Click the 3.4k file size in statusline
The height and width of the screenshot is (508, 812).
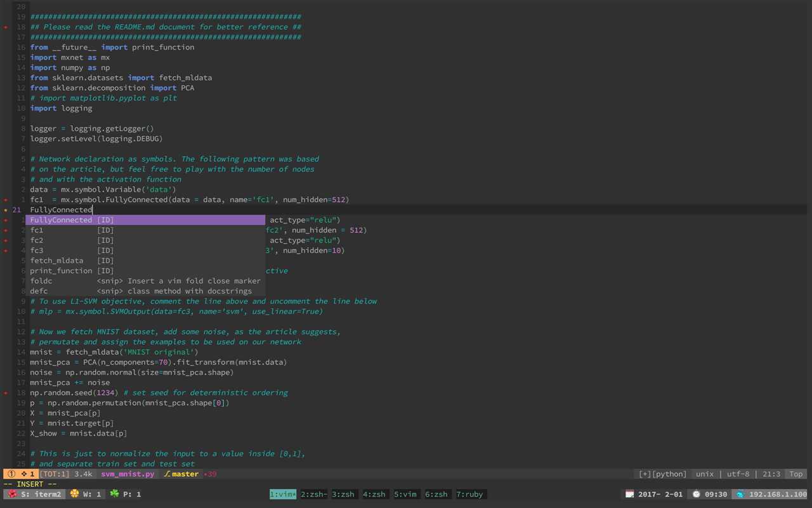coord(83,474)
